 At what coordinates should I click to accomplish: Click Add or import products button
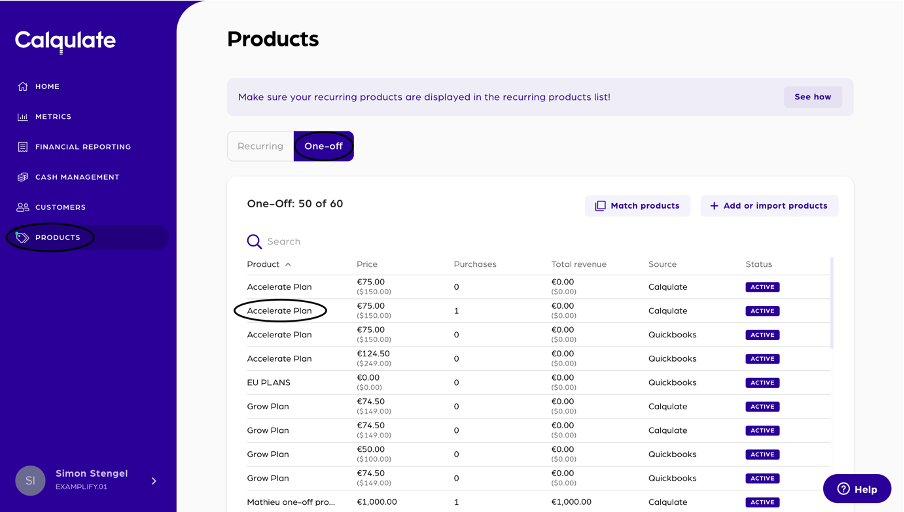click(x=769, y=206)
